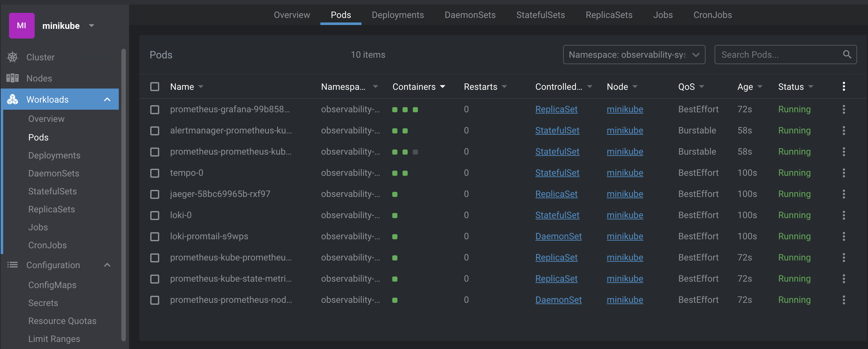Click the search magnifier icon in Pods search
The height and width of the screenshot is (349, 868).
pyautogui.click(x=847, y=55)
